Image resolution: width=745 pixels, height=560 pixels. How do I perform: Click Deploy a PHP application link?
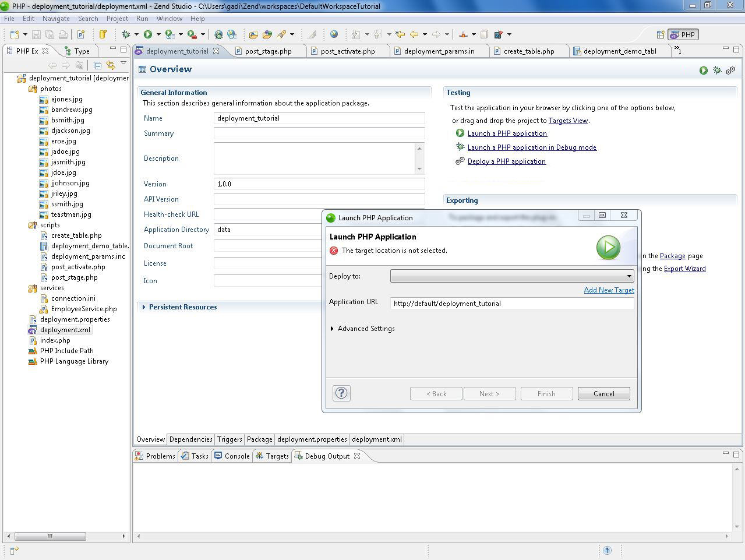tap(507, 161)
